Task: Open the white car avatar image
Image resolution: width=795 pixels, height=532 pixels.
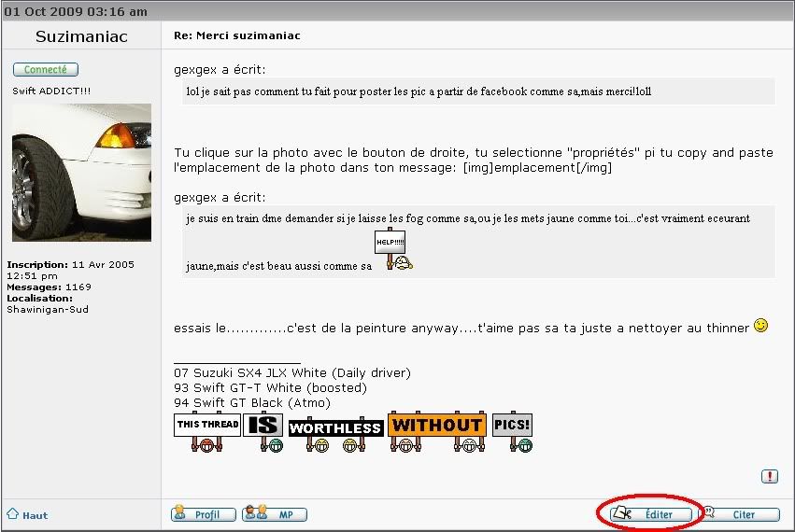Action: 81,173
